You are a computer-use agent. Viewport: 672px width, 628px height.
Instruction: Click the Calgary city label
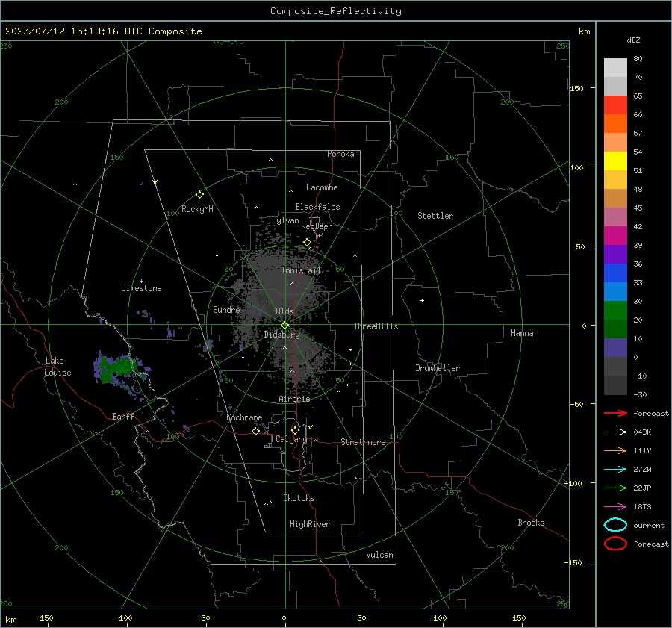point(291,439)
